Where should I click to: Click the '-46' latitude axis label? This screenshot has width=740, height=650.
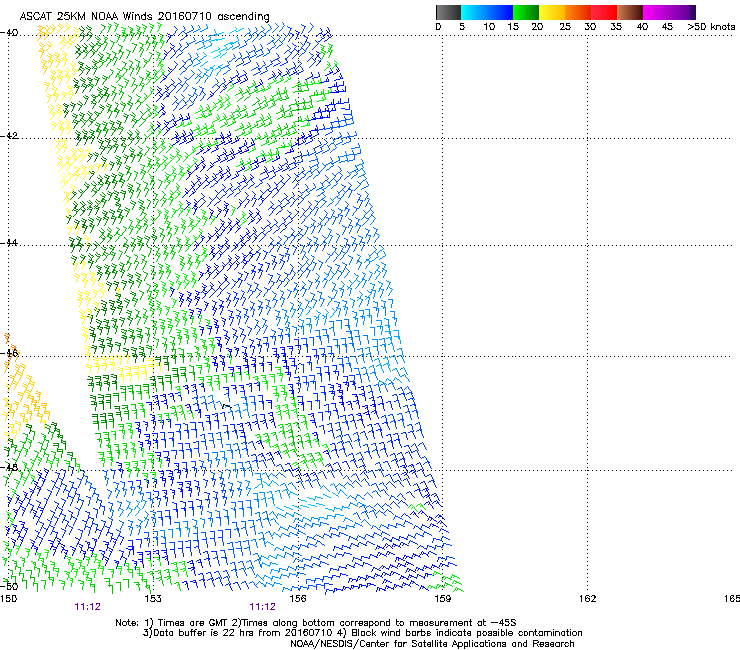(x=9, y=353)
